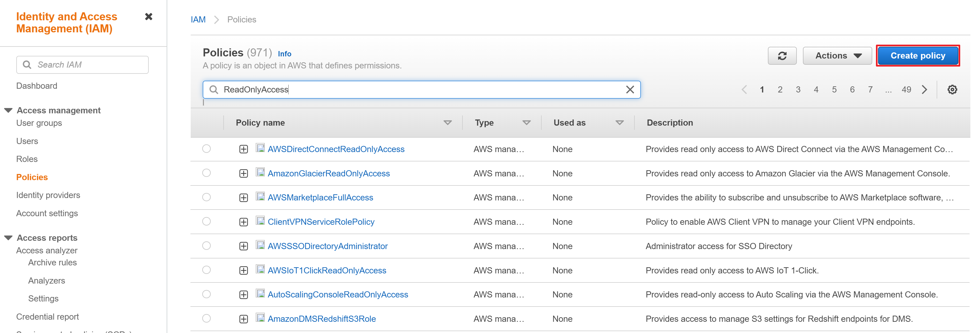Close the IAM navigation sidebar
The width and height of the screenshot is (980, 333).
tap(149, 17)
